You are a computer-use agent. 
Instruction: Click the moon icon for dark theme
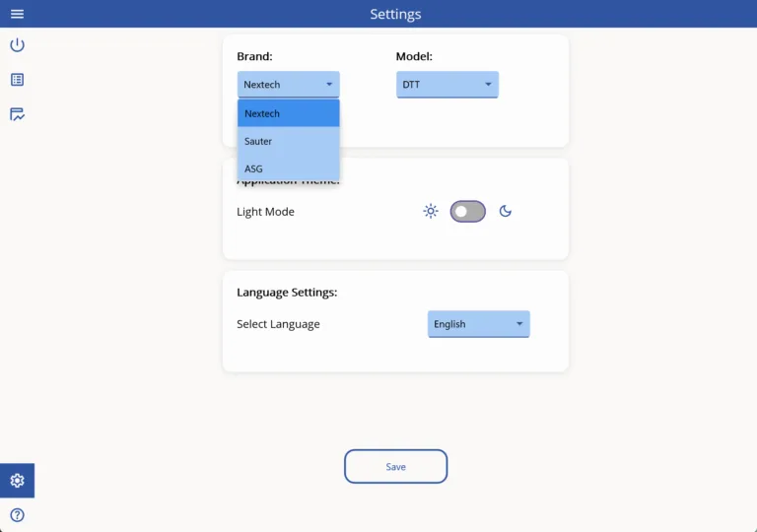point(506,211)
